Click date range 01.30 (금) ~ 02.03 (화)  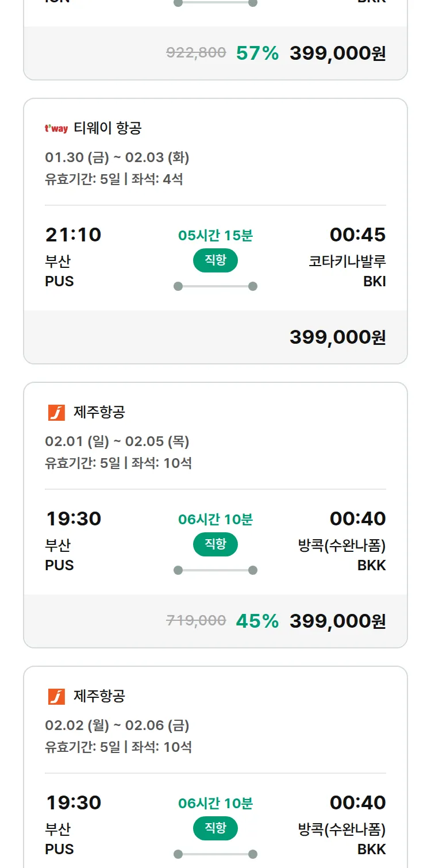click(x=117, y=158)
